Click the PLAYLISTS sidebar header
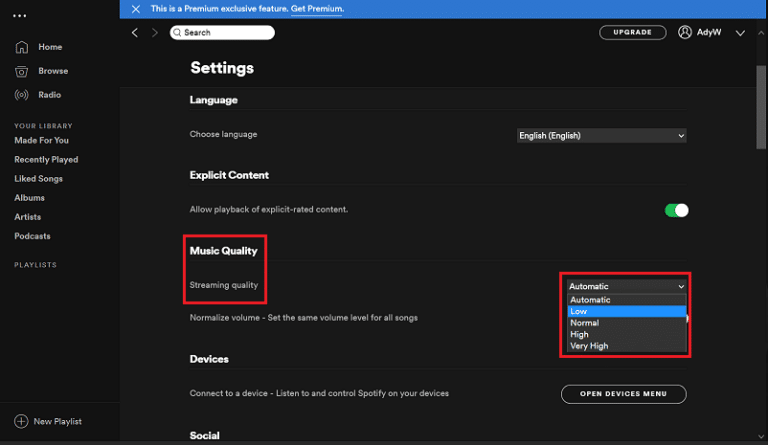 click(35, 265)
